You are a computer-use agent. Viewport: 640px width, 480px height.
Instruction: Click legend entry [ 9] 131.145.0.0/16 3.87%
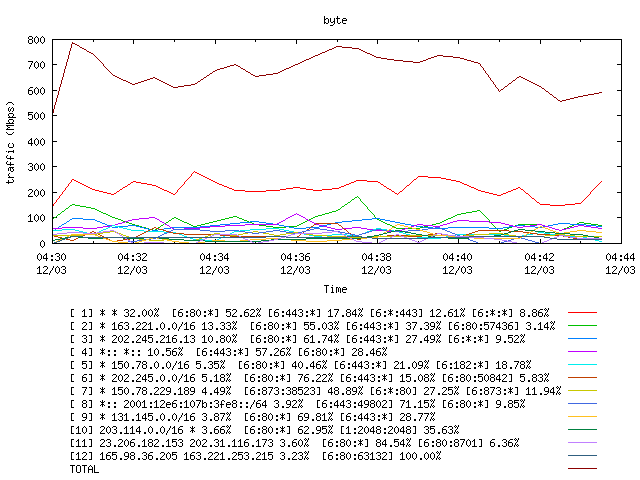253,417
